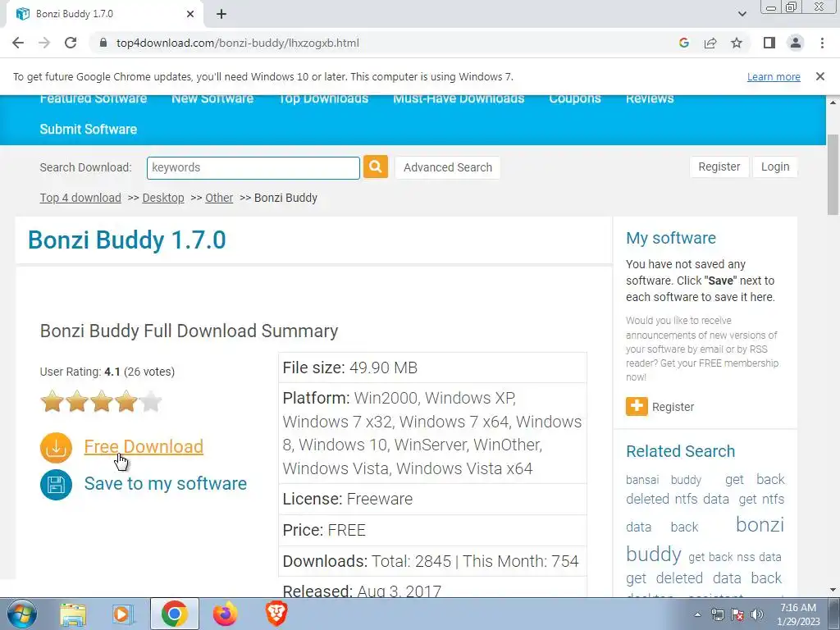Viewport: 840px width, 630px height.
Task: Click the address bar URL
Action: pyautogui.click(x=238, y=43)
